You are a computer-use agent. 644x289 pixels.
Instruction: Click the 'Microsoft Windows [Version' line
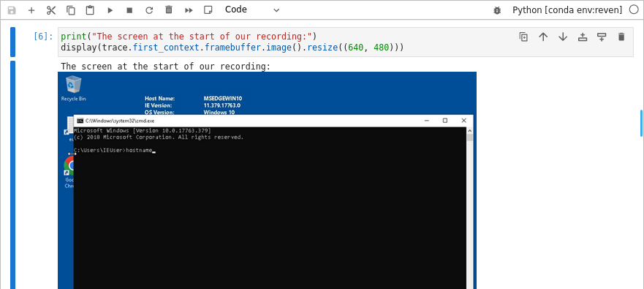click(x=142, y=130)
